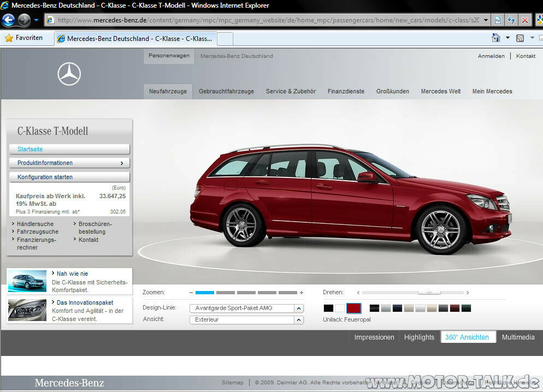Select the Mercedes-Benz Deutschland browser tab

[x=135, y=38]
